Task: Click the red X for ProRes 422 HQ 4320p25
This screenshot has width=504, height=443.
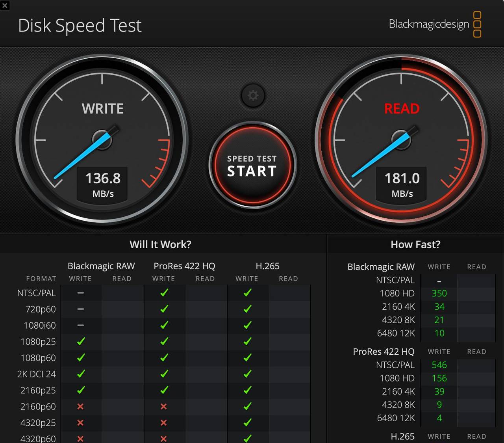Action: click(x=164, y=423)
